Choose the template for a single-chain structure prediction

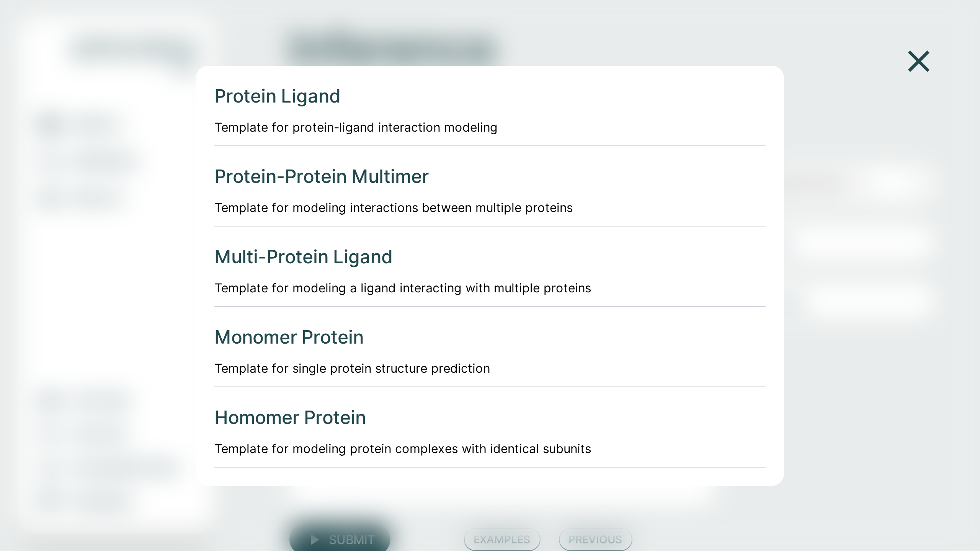pyautogui.click(x=490, y=347)
